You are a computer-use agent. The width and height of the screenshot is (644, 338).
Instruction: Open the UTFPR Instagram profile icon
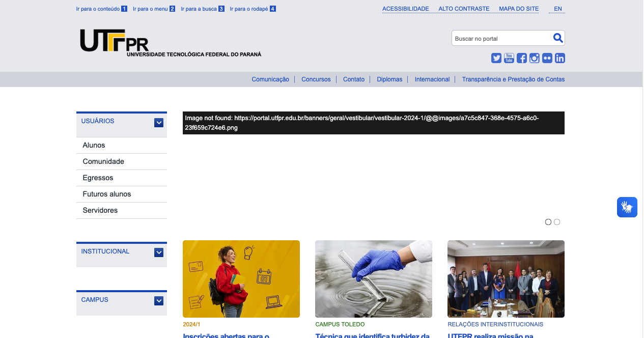(535, 58)
